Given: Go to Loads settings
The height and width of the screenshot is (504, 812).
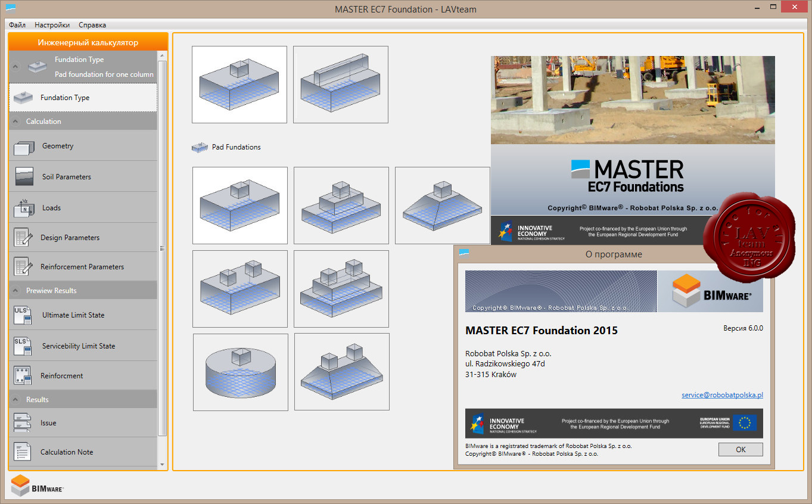Looking at the screenshot, I should pos(83,208).
